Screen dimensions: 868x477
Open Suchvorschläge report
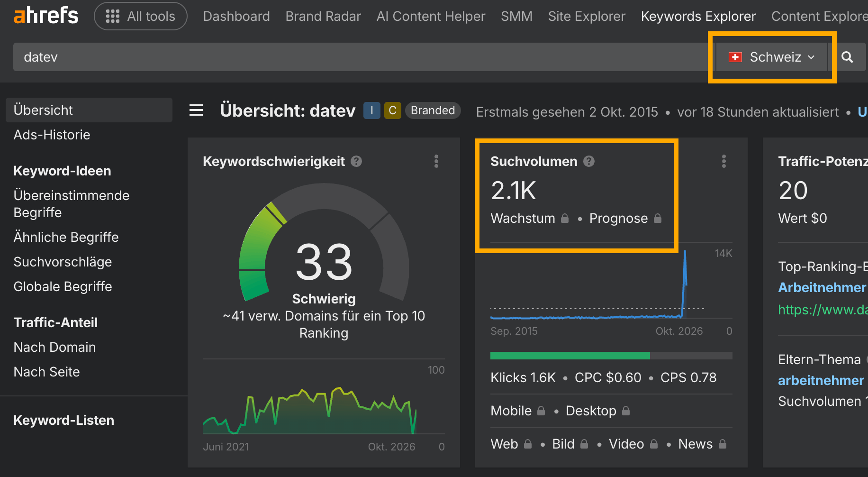pos(63,262)
